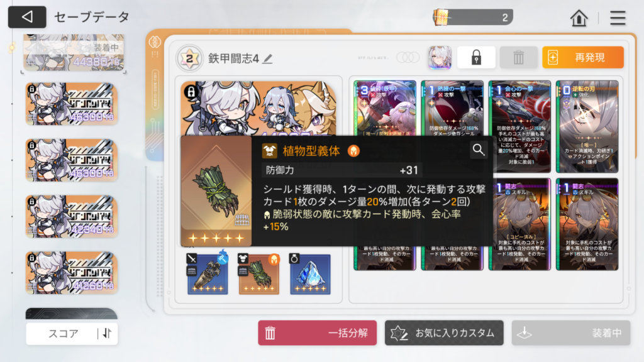
Task: Select the 41260 save data entry
Action: click(x=72, y=273)
